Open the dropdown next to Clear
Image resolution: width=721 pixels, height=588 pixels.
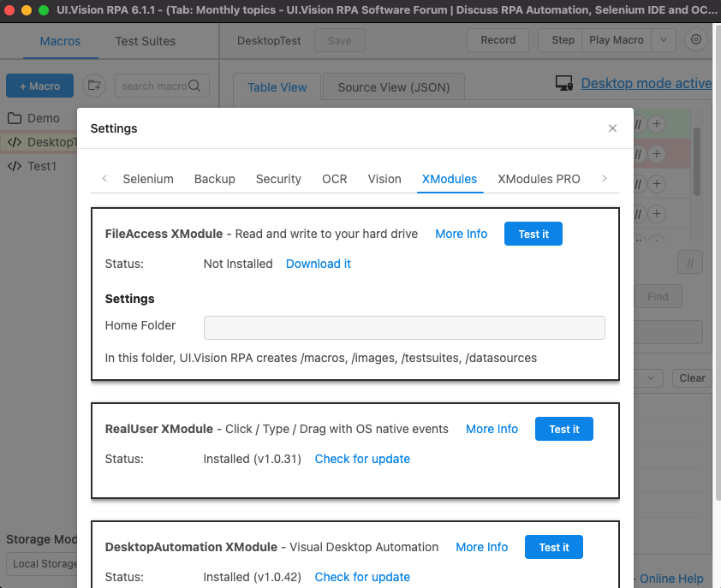pos(649,378)
